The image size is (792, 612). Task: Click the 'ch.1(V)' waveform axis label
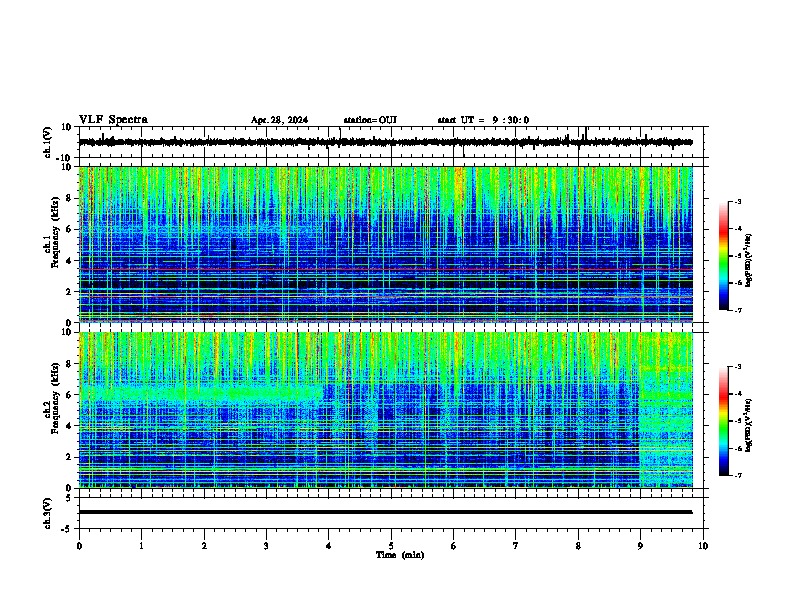click(x=48, y=142)
